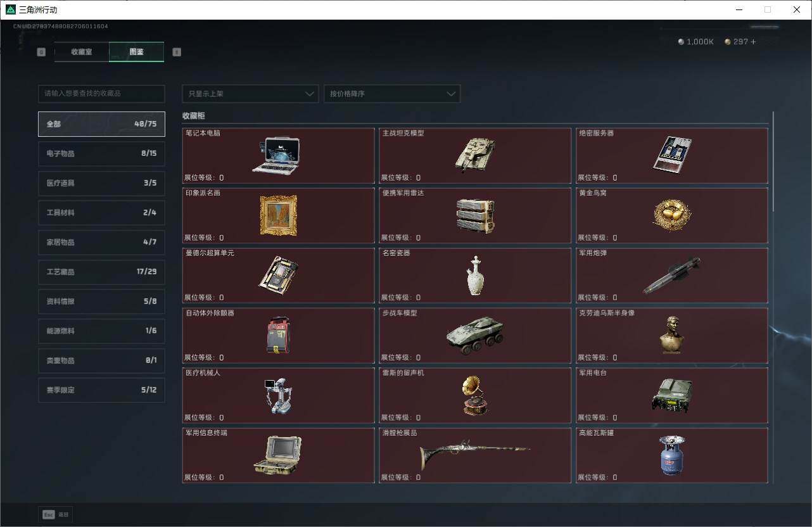
Task: Click the plus icon next to 297
Action: (x=753, y=42)
